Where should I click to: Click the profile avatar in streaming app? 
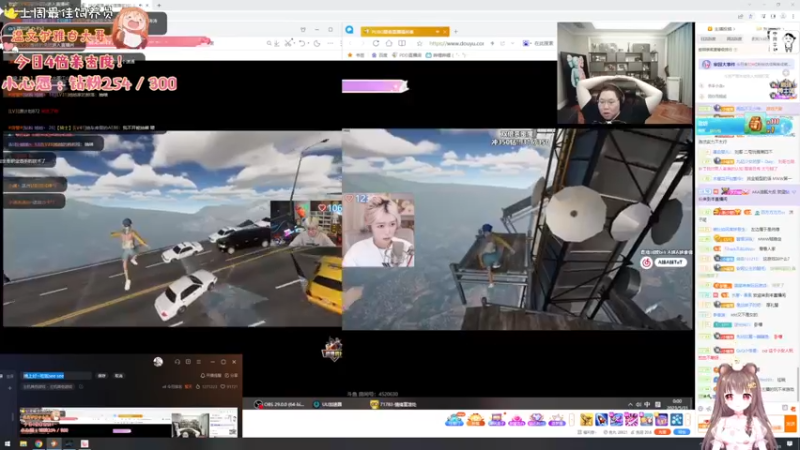click(x=158, y=362)
